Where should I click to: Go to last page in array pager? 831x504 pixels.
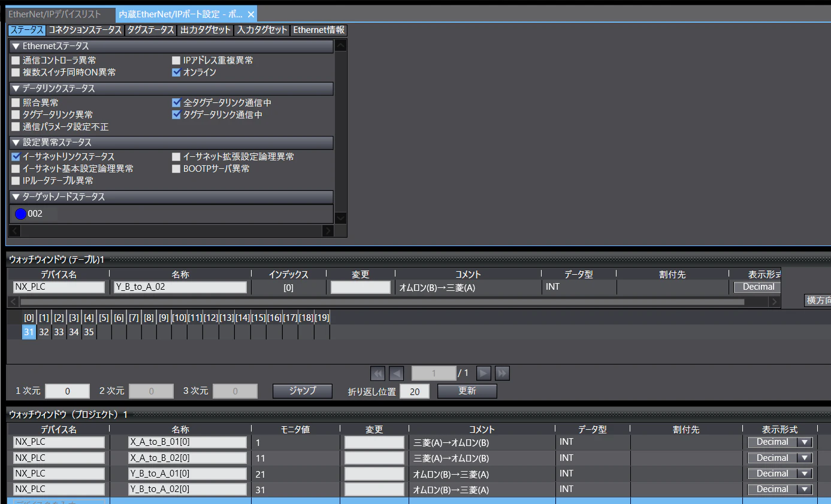point(503,374)
